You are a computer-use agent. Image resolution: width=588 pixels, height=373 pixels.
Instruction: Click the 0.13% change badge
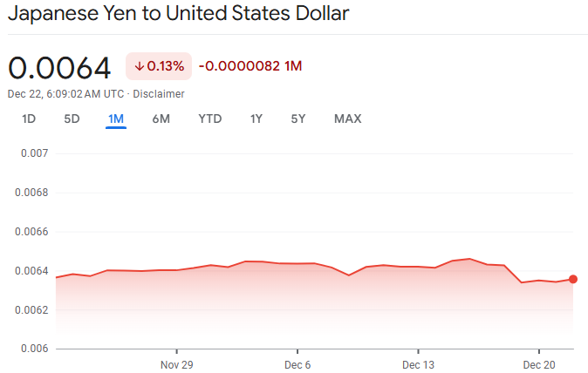click(160, 66)
